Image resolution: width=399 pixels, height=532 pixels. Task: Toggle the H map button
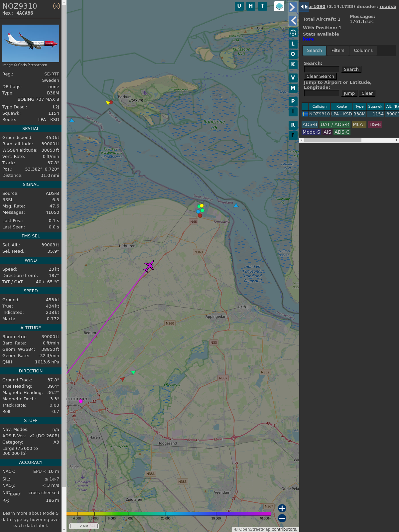(251, 6)
